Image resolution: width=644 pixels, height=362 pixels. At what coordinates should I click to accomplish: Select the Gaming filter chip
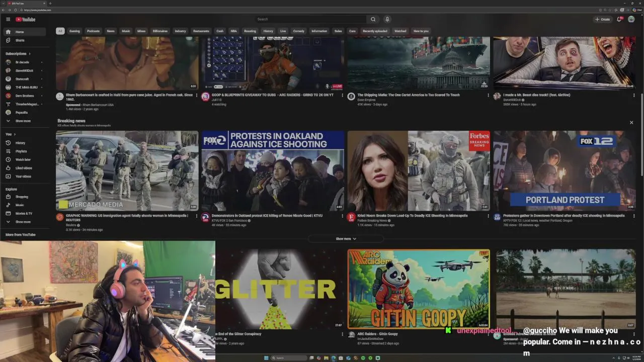(x=74, y=31)
